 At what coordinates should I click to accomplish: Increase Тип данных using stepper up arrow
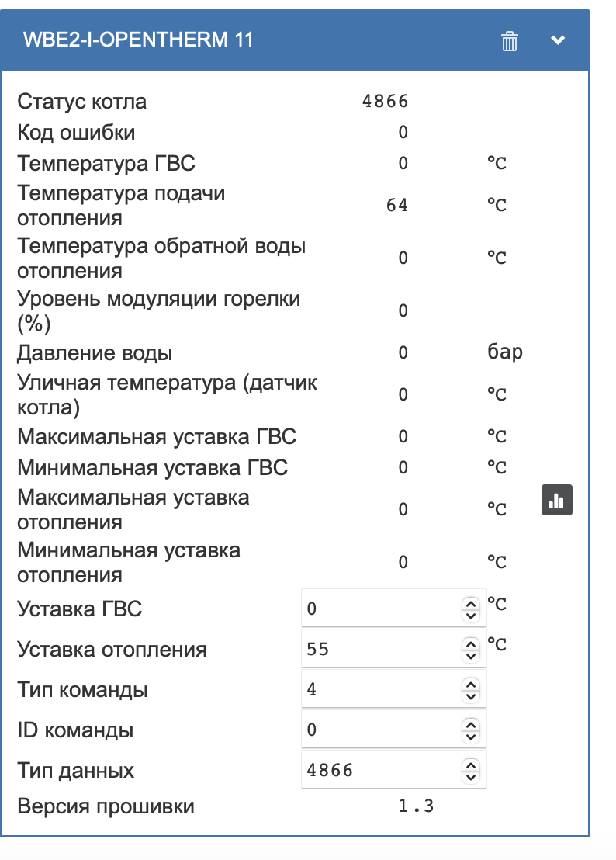(x=471, y=765)
